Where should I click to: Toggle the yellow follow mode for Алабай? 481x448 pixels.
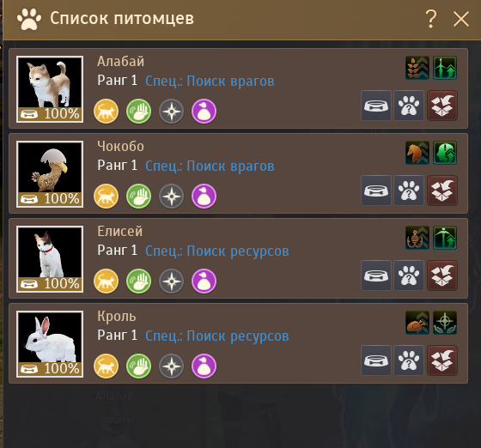click(x=107, y=112)
